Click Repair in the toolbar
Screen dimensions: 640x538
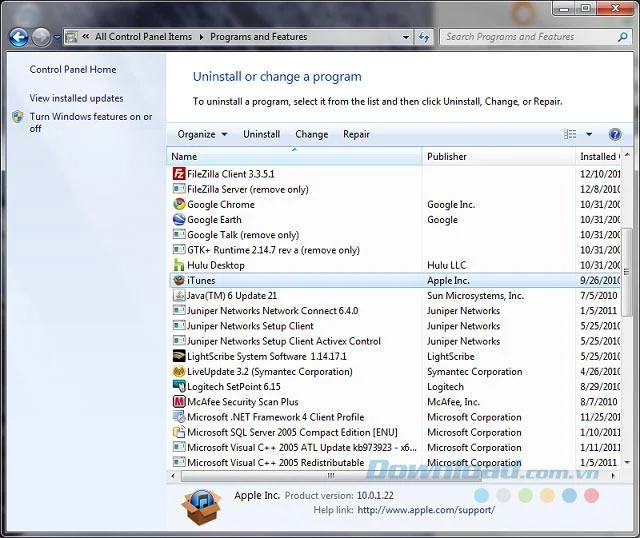coord(356,134)
